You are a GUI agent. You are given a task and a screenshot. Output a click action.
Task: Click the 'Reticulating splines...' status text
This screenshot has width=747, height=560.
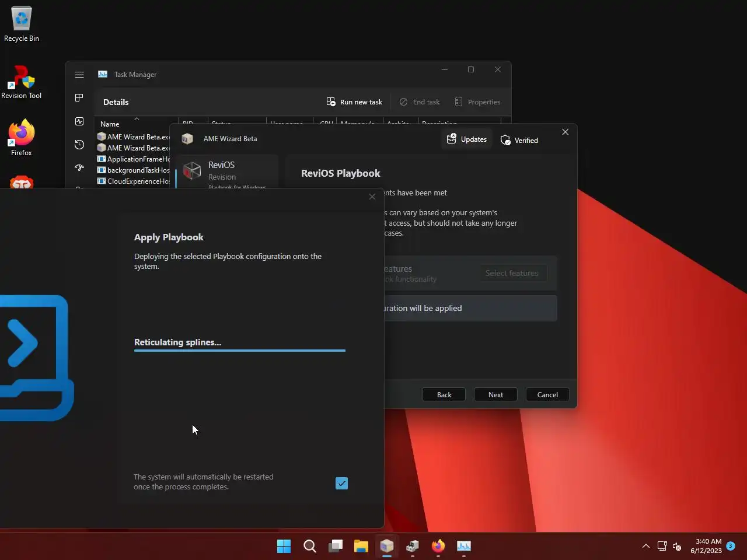tap(177, 342)
